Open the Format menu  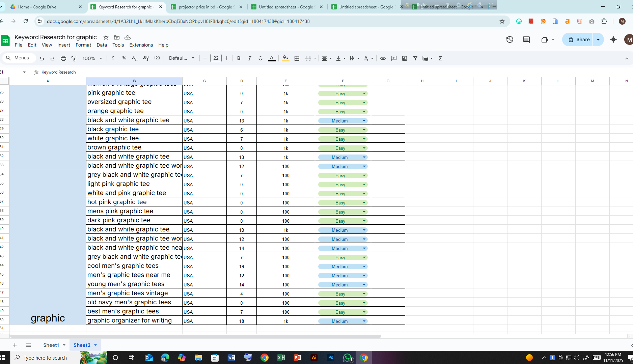coord(83,45)
